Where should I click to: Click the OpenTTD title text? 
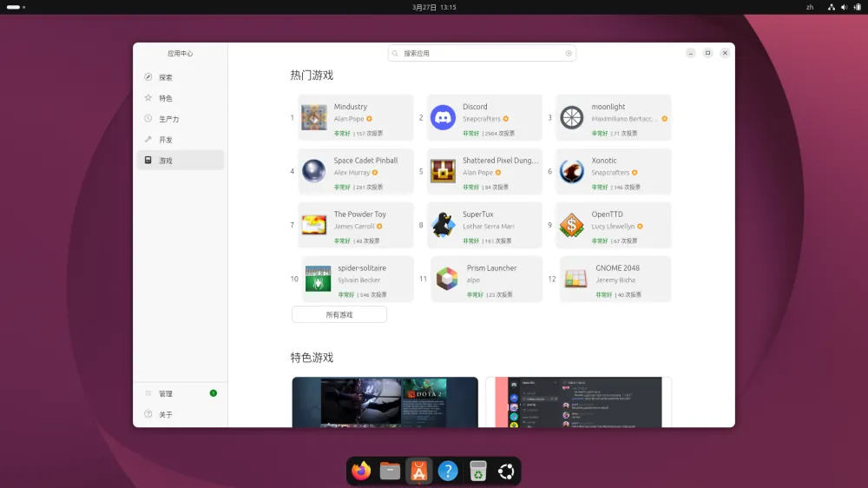pos(607,214)
